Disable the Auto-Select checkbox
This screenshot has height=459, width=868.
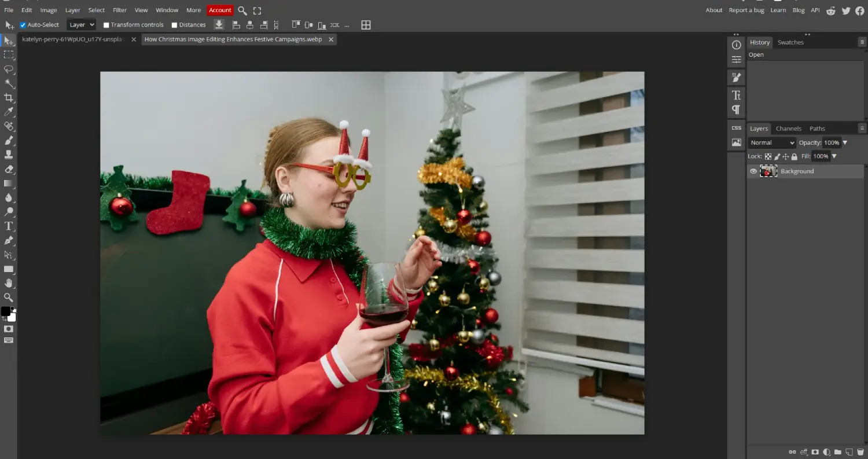click(23, 25)
